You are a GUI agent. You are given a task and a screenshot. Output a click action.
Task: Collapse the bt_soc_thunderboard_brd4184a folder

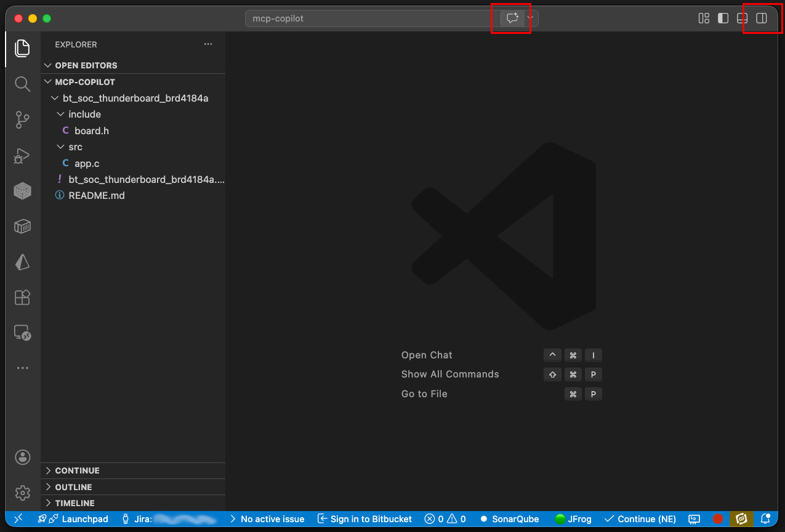point(133,98)
